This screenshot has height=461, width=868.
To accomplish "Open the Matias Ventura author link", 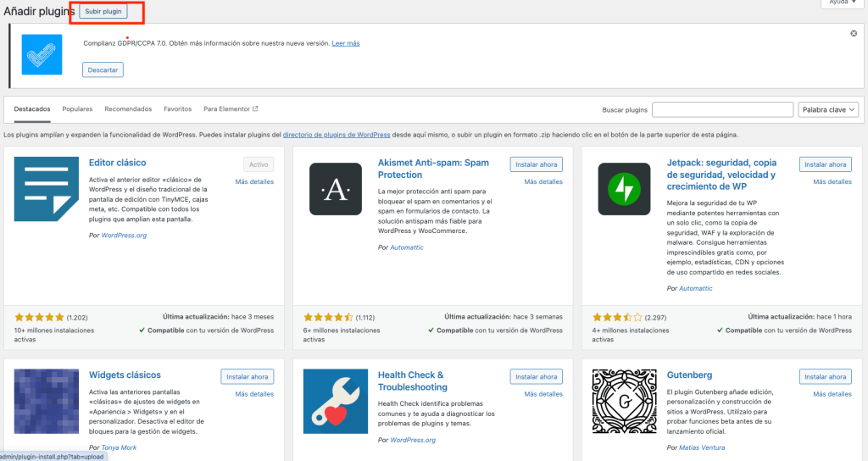I will tap(702, 447).
